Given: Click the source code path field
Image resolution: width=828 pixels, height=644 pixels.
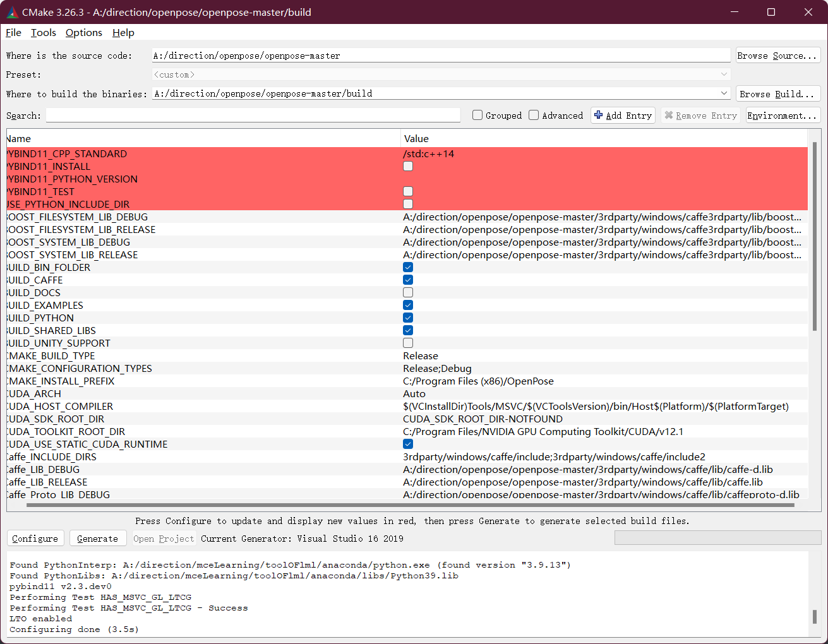Looking at the screenshot, I should point(441,56).
